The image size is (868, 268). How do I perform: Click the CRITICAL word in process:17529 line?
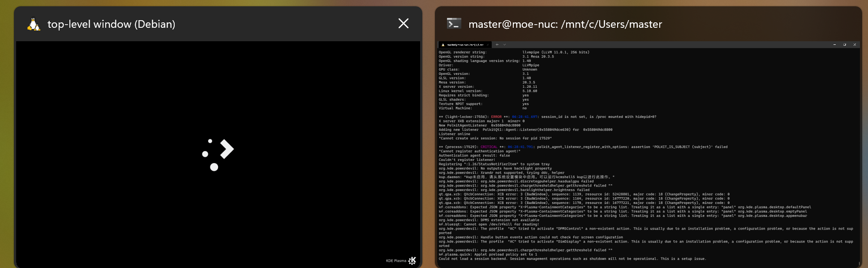click(x=489, y=147)
